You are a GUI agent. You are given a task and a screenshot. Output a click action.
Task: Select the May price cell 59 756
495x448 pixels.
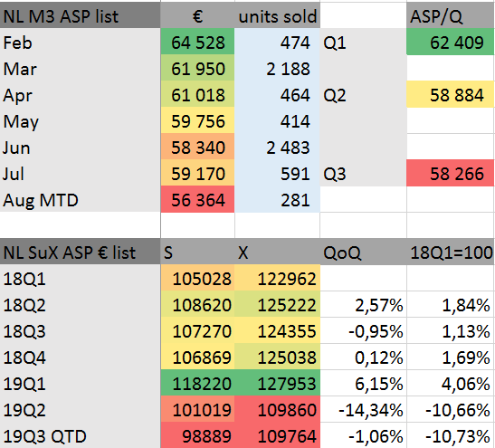197,120
